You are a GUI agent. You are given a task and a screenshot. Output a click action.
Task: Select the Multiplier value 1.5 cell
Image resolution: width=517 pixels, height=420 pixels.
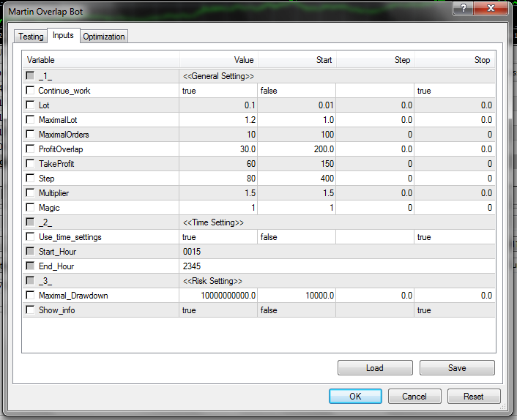(218, 192)
